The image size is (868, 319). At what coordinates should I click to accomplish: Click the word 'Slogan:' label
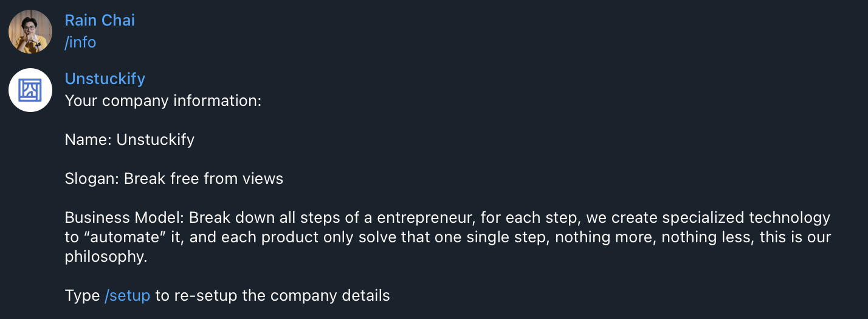[92, 178]
